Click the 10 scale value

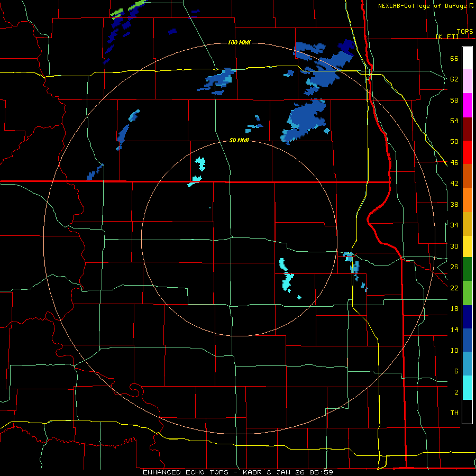tap(454, 350)
